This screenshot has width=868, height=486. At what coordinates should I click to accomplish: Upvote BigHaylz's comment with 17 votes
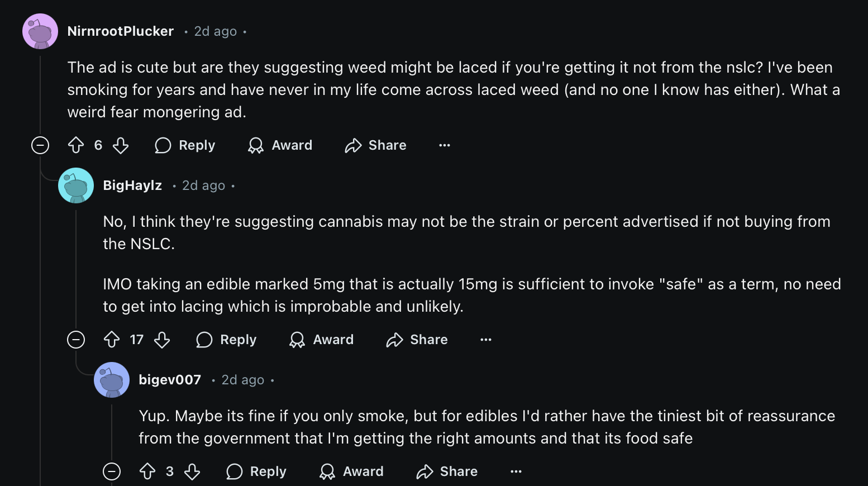pos(112,340)
